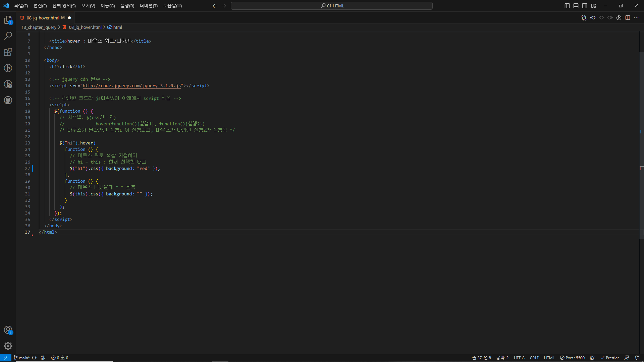Open the Extensions view
The image size is (644, 362).
tap(8, 52)
